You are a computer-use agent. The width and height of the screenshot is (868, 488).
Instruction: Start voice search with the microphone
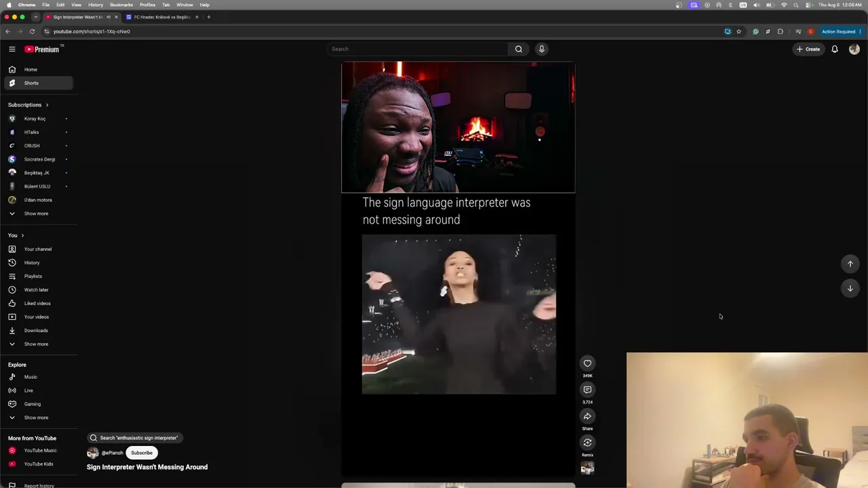(x=541, y=49)
